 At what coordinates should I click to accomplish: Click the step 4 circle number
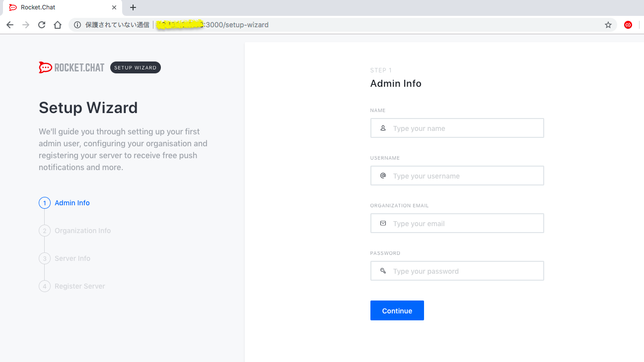(x=45, y=286)
